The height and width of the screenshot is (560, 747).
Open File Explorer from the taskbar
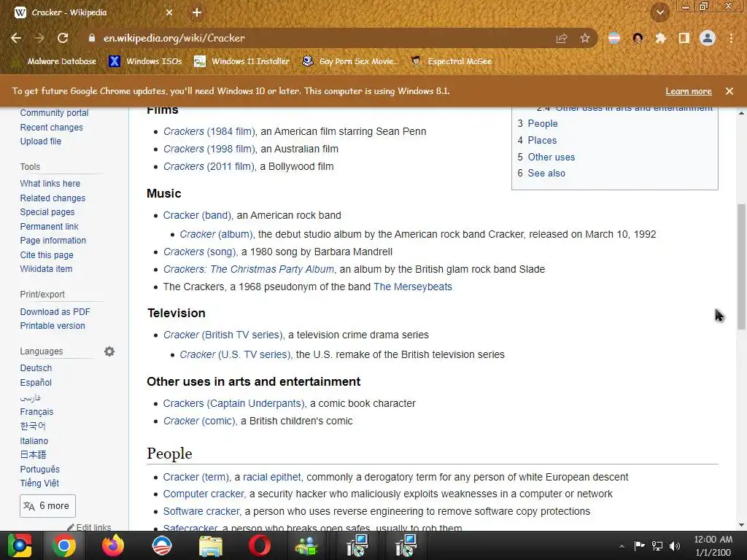[x=211, y=545]
